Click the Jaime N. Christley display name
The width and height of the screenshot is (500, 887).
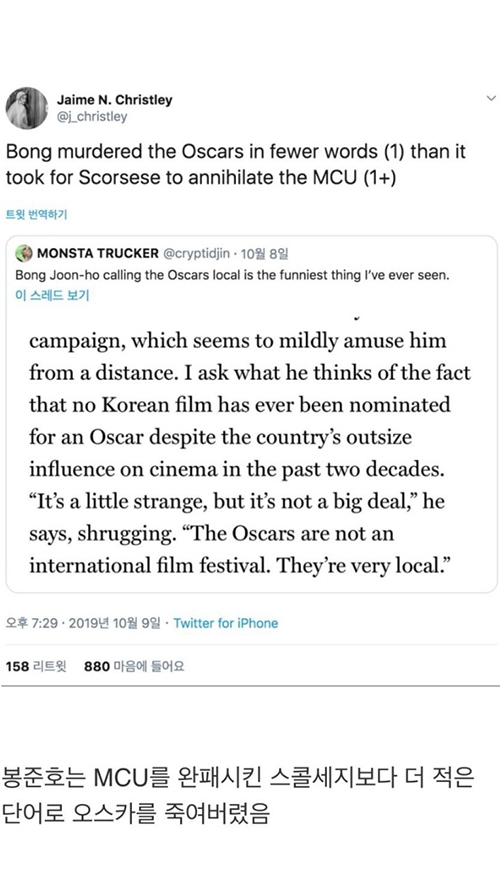click(x=114, y=100)
